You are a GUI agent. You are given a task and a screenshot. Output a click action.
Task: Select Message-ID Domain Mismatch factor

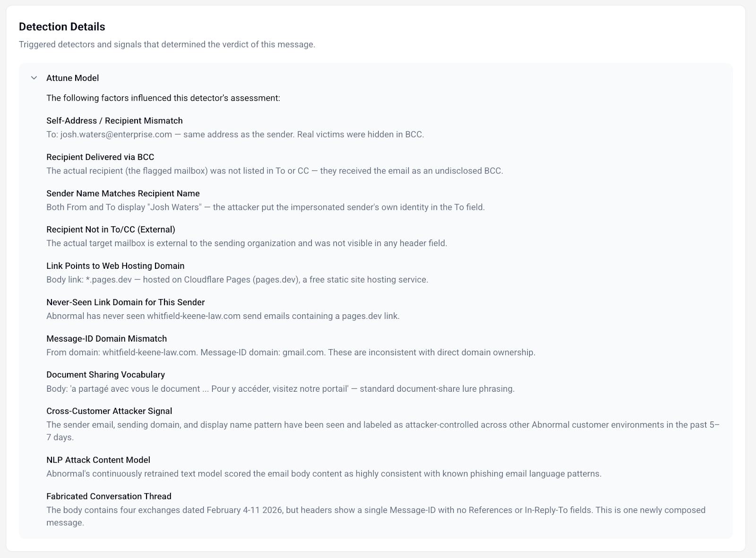(x=106, y=338)
